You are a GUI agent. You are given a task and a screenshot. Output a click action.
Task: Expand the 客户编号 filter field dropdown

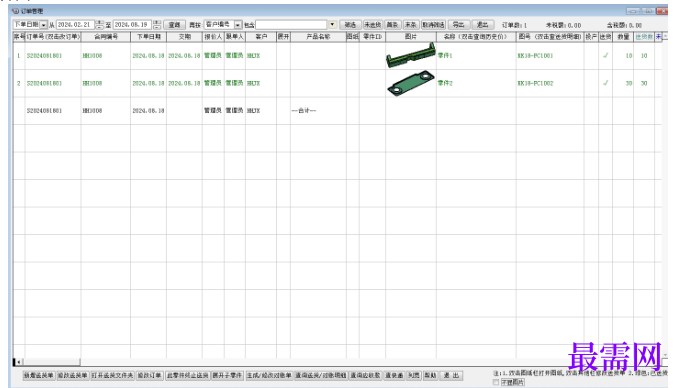coord(238,25)
